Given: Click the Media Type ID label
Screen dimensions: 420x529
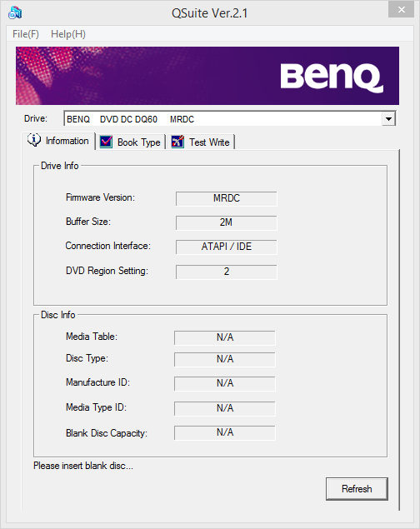Looking at the screenshot, I should click(x=96, y=407).
